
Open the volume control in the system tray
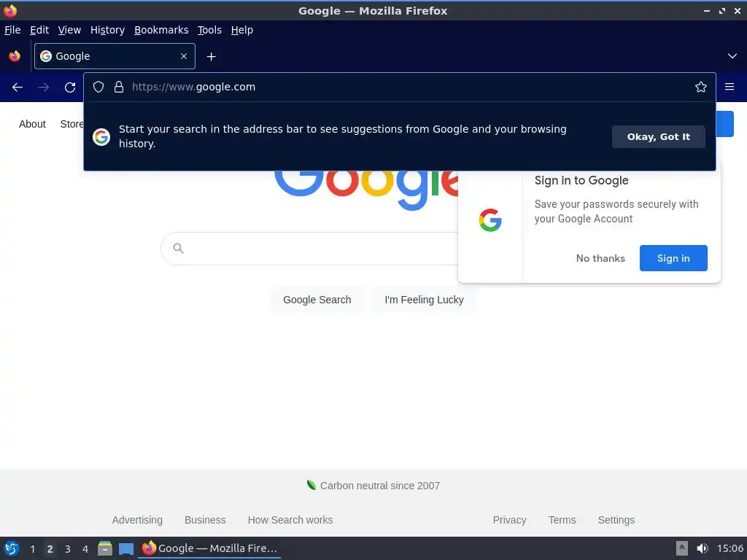click(x=702, y=548)
